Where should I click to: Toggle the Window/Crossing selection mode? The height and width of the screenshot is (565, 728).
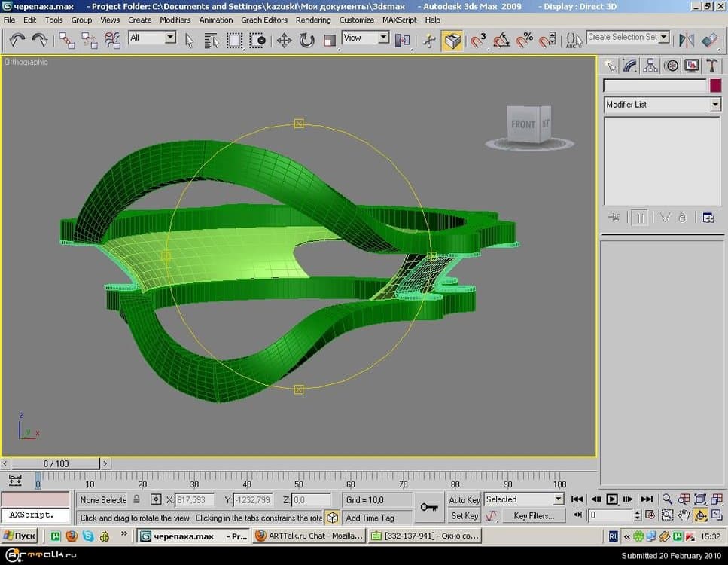tap(257, 41)
